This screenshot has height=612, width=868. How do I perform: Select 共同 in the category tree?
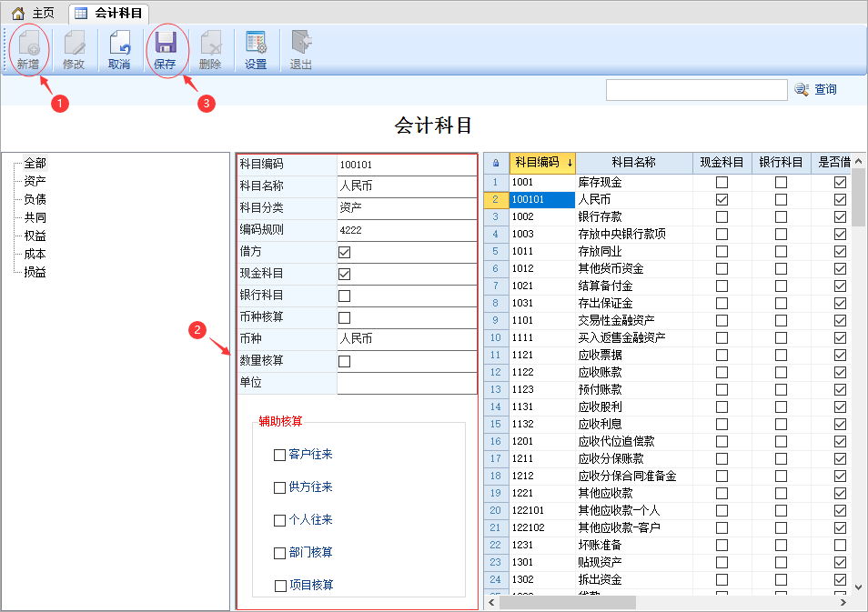[x=35, y=217]
